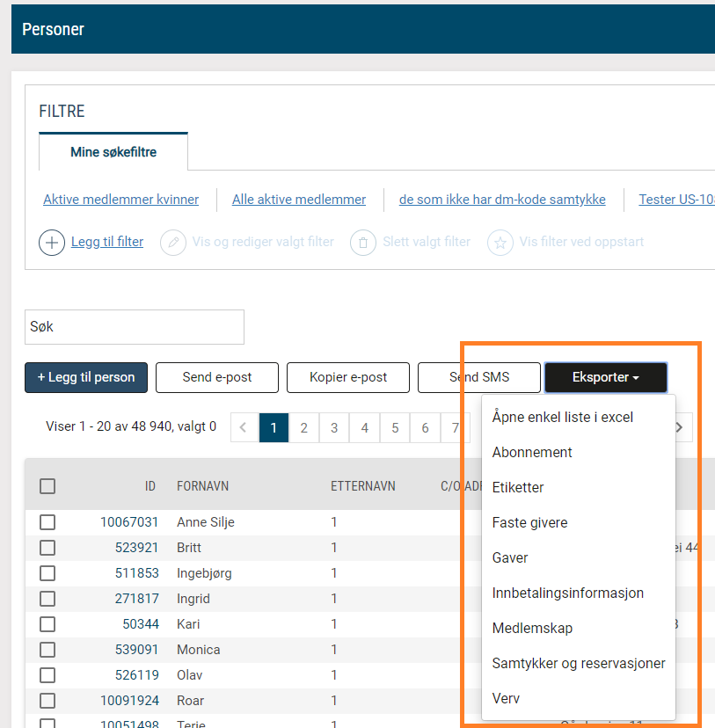Click the pencil icon to edit selected filter
This screenshot has width=715, height=728.
coord(173,242)
